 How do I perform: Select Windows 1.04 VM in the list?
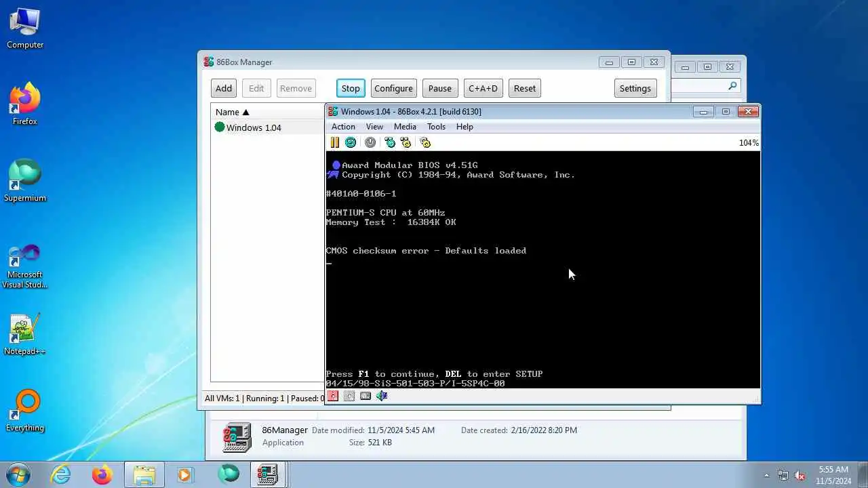[267, 127]
